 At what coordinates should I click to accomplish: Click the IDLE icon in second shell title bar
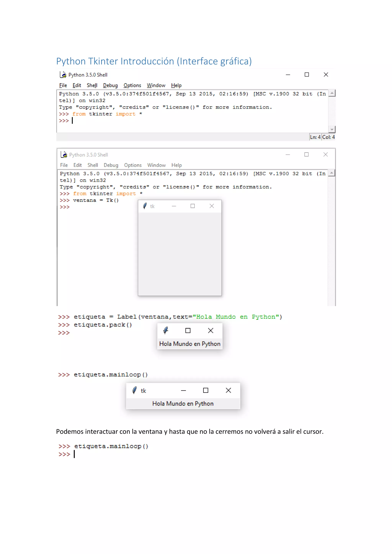pos(64,154)
